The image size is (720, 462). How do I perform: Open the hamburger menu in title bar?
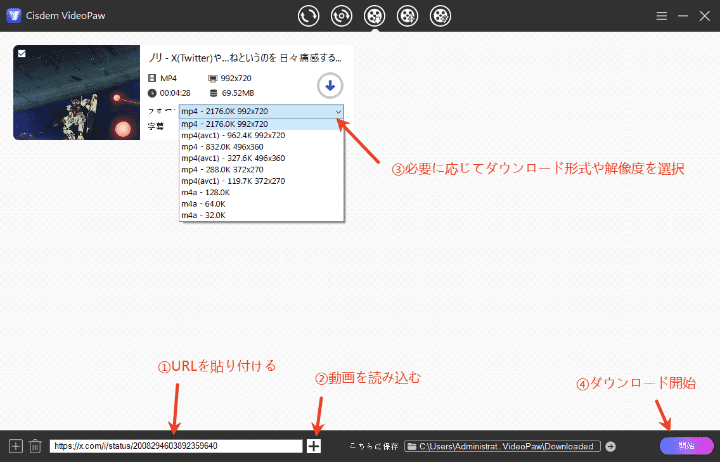click(661, 17)
